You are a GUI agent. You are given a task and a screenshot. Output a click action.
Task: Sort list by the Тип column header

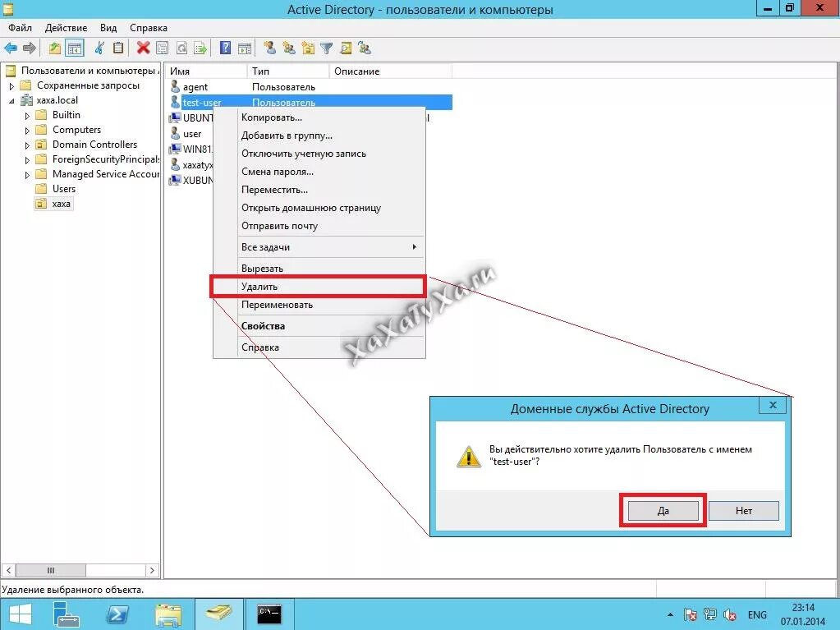click(288, 71)
